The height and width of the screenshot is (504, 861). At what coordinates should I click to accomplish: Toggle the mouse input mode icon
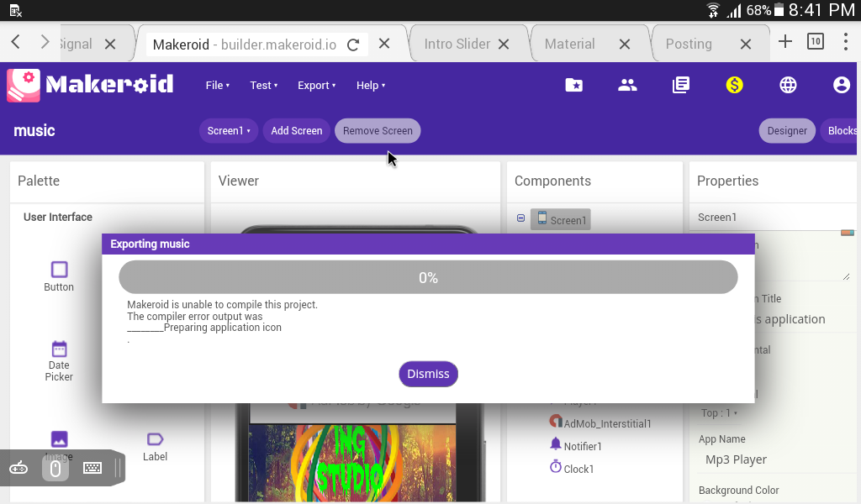pyautogui.click(x=55, y=468)
